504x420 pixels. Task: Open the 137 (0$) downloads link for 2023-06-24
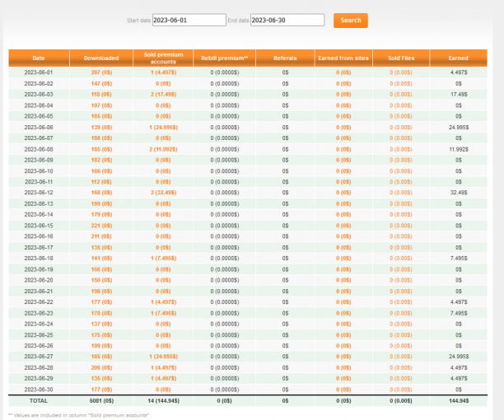click(101, 324)
